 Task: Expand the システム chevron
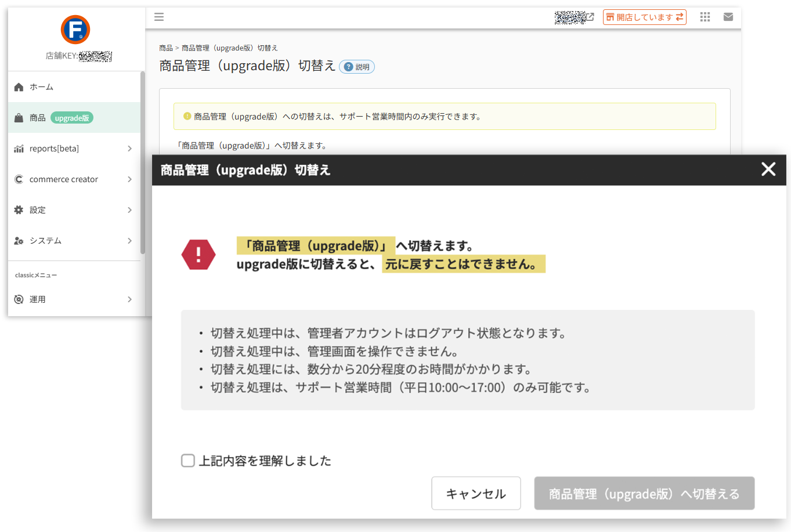pyautogui.click(x=129, y=241)
